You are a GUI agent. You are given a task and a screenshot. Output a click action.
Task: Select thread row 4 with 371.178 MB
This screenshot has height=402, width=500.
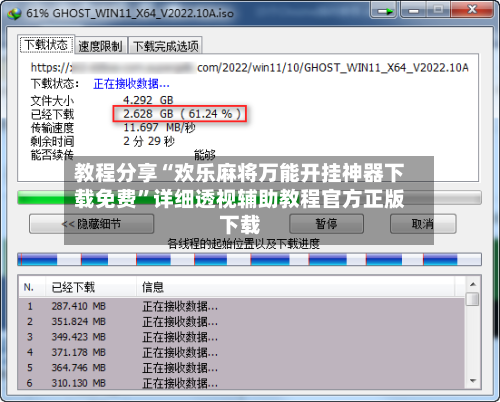pos(241,352)
